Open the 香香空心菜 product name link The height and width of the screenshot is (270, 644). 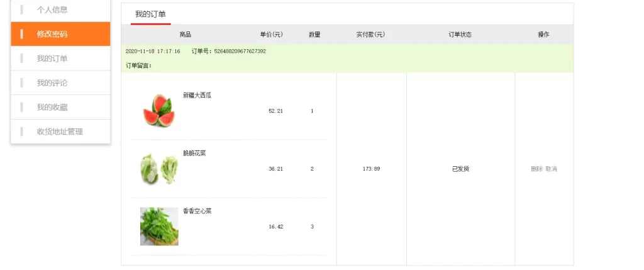[197, 211]
